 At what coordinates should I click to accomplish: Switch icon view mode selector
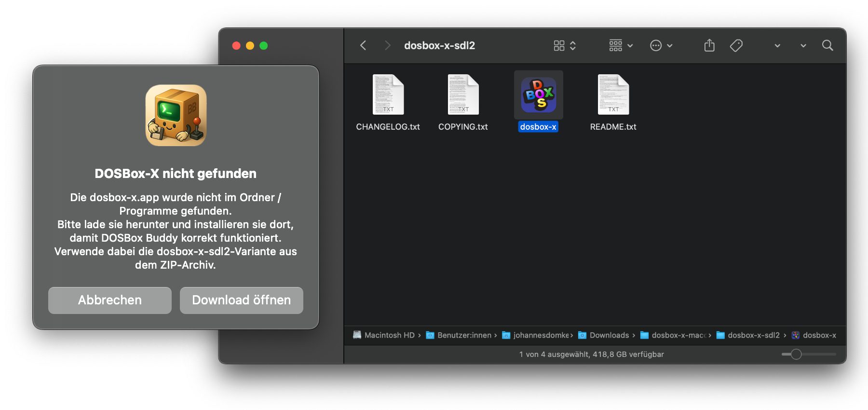coord(564,45)
